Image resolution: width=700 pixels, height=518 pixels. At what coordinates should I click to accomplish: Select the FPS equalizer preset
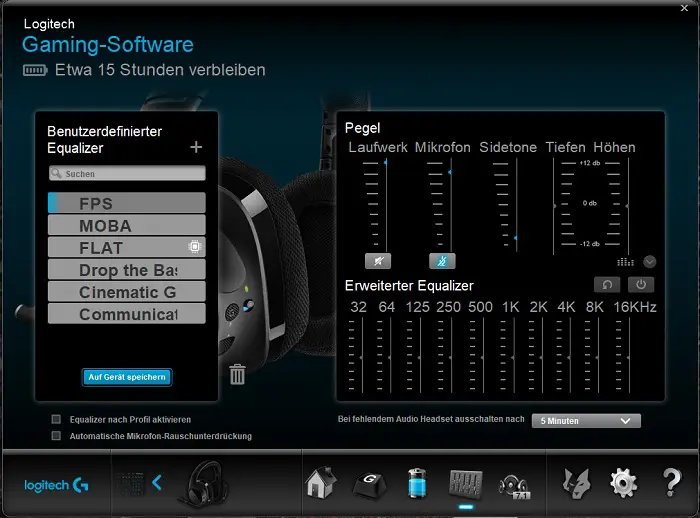tap(127, 203)
